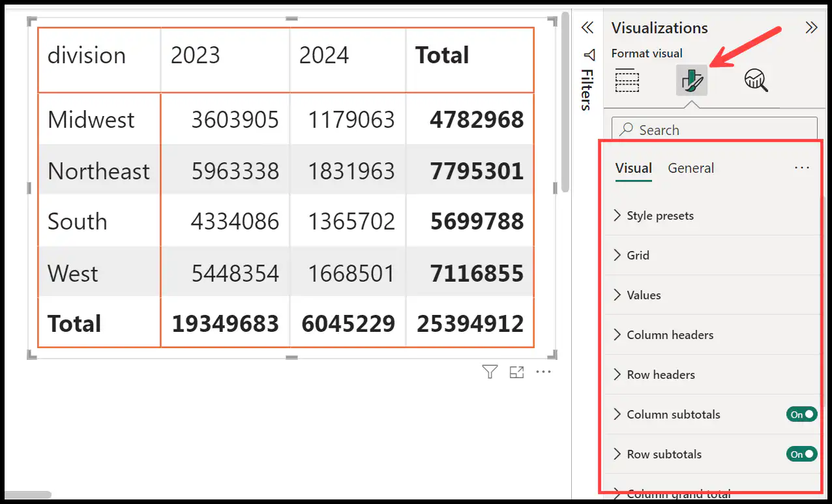Toggle Column subtotals off
The height and width of the screenshot is (504, 832).
coord(802,414)
